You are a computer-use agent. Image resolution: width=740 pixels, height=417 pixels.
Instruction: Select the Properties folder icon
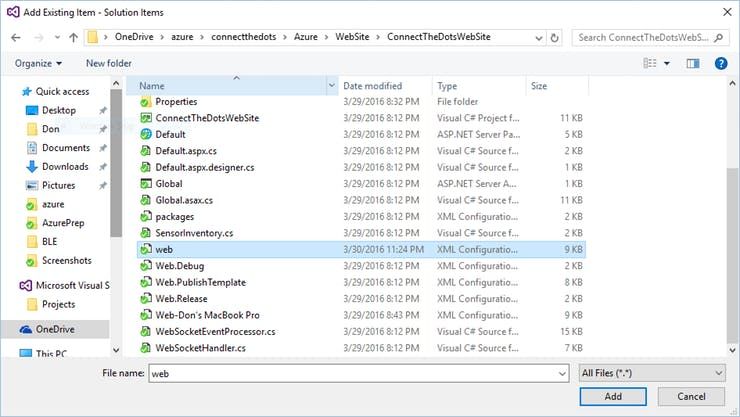pos(146,101)
